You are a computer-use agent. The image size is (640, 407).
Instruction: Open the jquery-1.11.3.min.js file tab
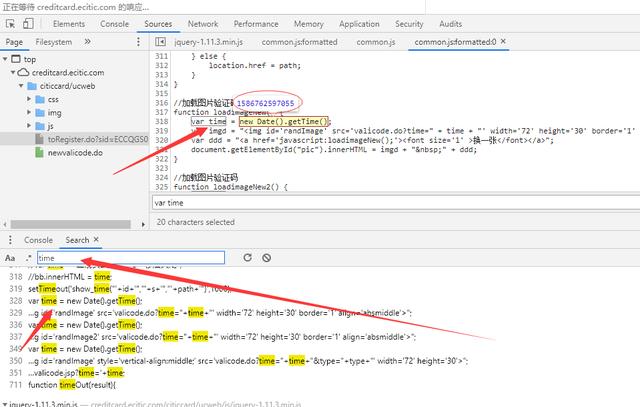click(x=209, y=42)
